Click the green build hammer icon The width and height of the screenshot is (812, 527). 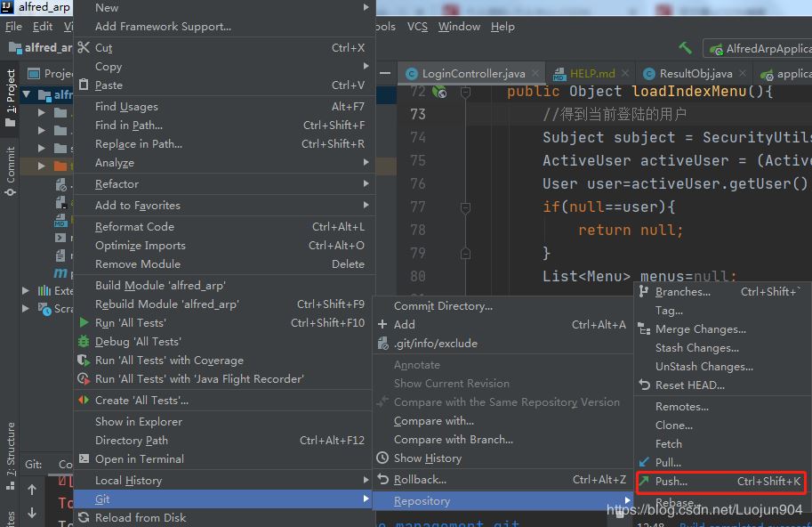[x=685, y=48]
